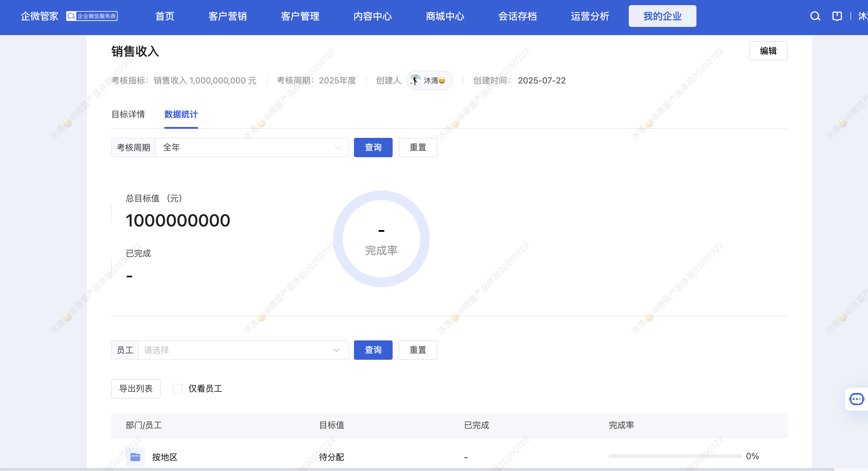Viewport: 868px width, 471px height.
Task: Open the chat assistant floating icon
Action: tap(857, 399)
